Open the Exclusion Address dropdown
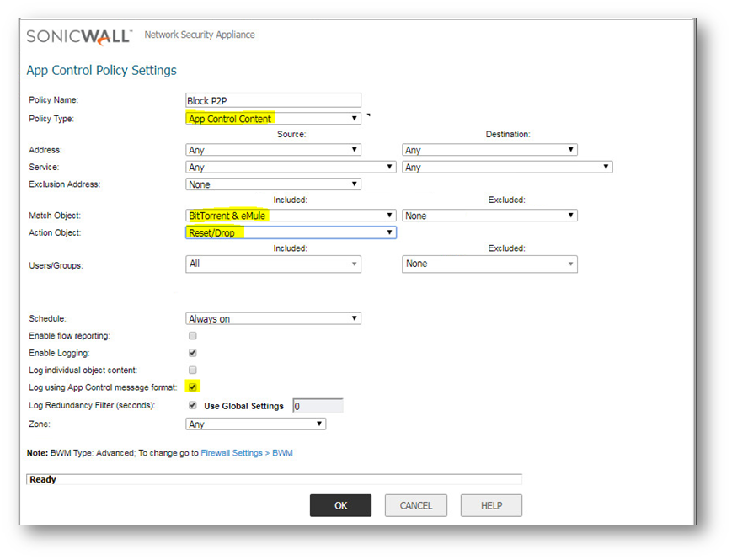Screen dimensions: 732x560 click(273, 184)
